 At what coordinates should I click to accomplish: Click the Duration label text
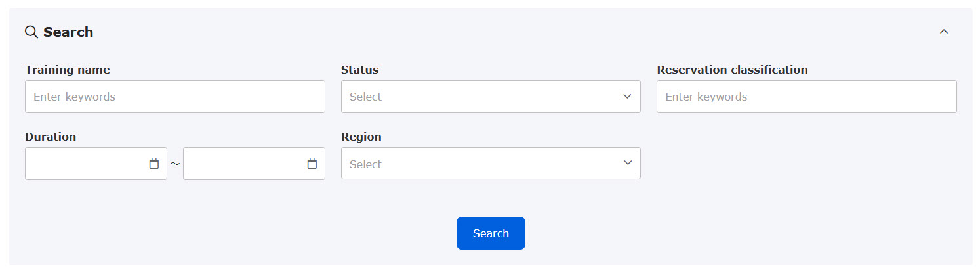[x=51, y=137]
